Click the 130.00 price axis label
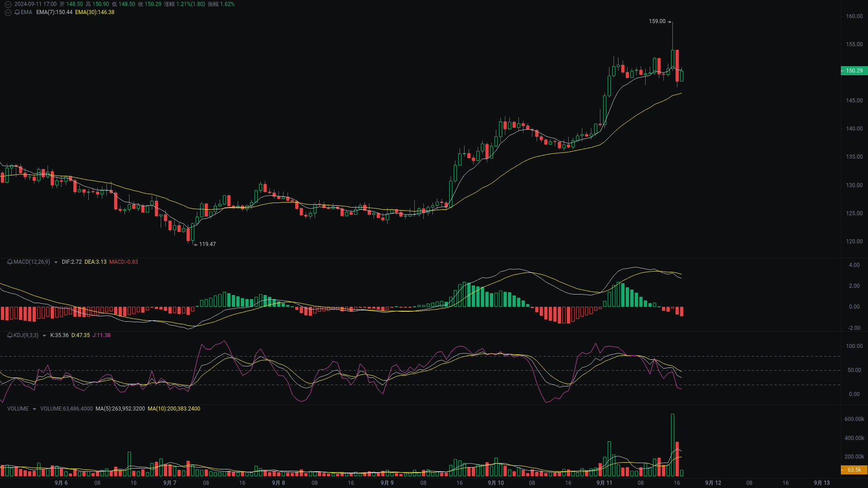 tap(854, 185)
